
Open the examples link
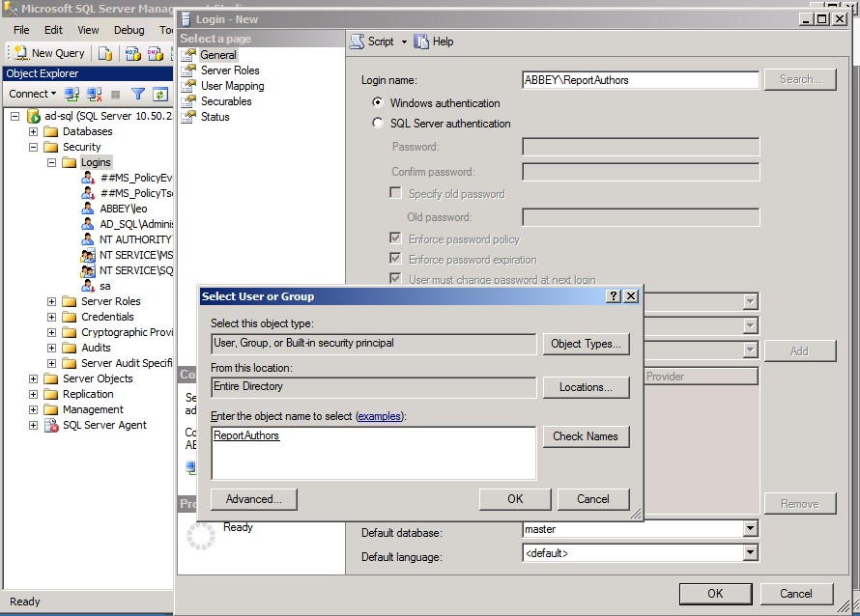pyautogui.click(x=379, y=416)
